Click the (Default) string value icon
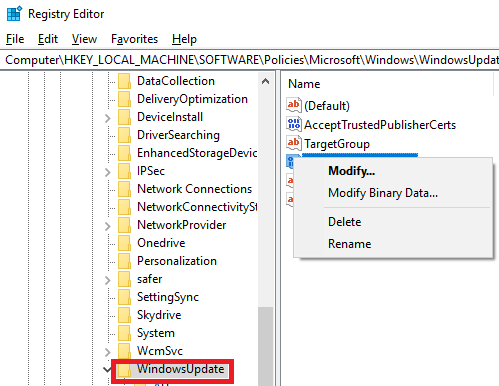The image size is (499, 386). [x=294, y=105]
